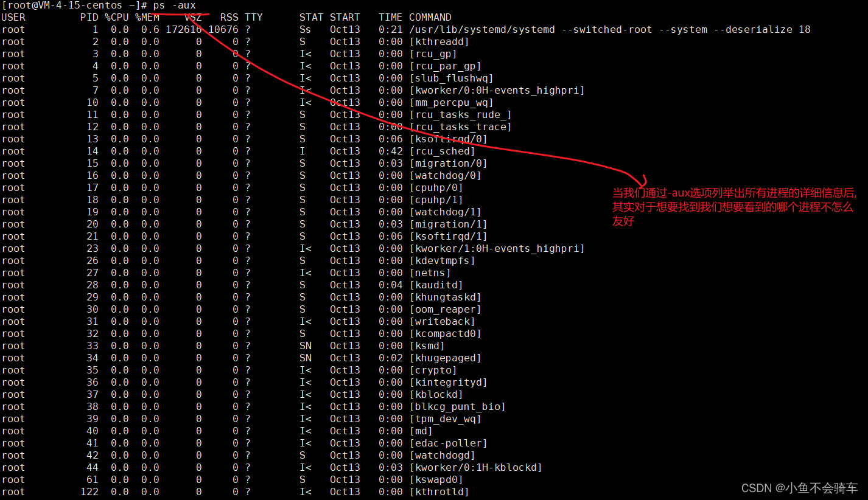868x500 pixels.
Task: Click the [kworker/0:1H-kblockd] process name
Action: pyautogui.click(x=476, y=468)
